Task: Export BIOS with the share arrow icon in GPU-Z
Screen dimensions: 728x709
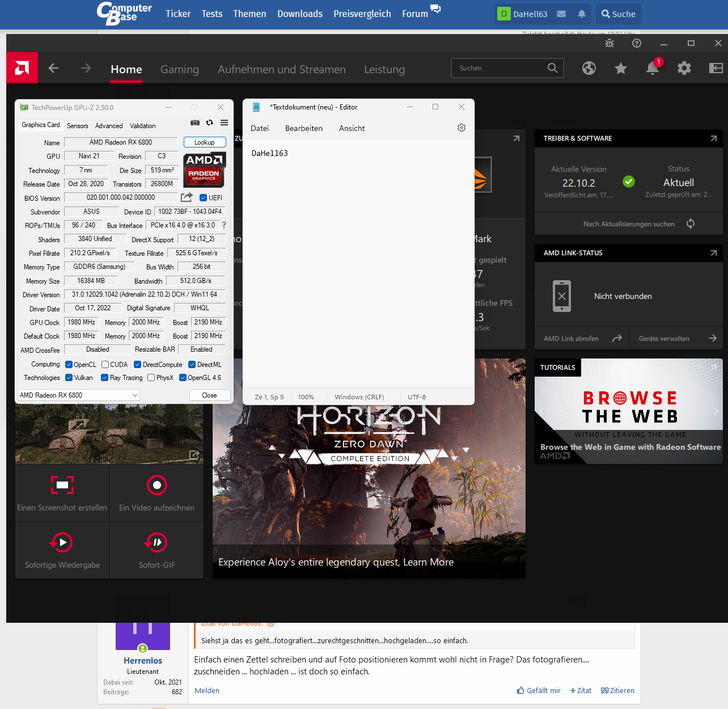Action: pyautogui.click(x=187, y=197)
